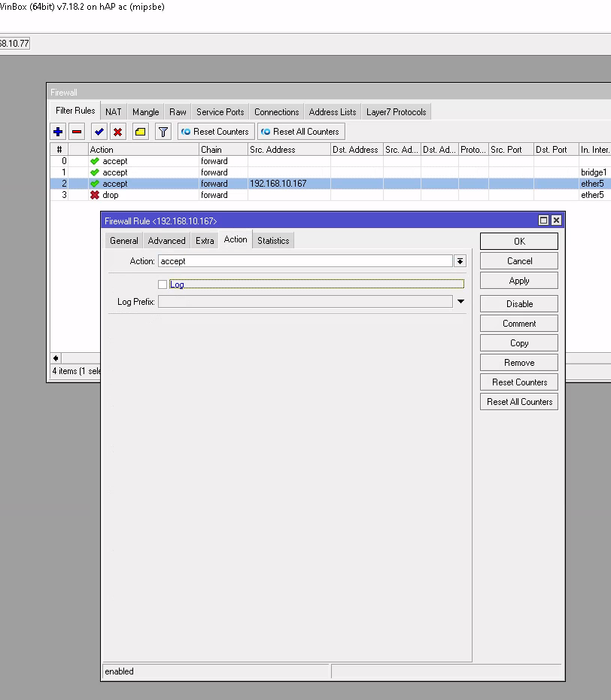Click green accept icon in rule 2

pos(95,184)
